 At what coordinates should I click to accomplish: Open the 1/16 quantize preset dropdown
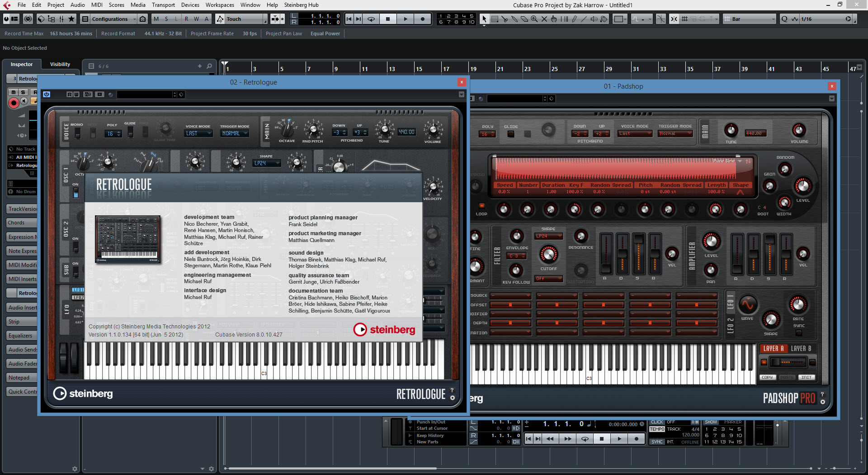click(x=826, y=19)
